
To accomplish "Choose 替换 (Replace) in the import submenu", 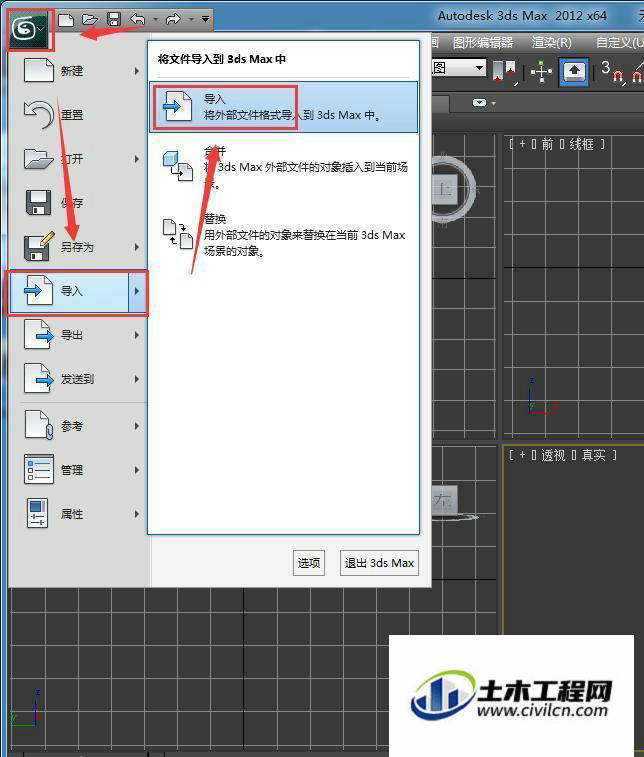I will 283,235.
